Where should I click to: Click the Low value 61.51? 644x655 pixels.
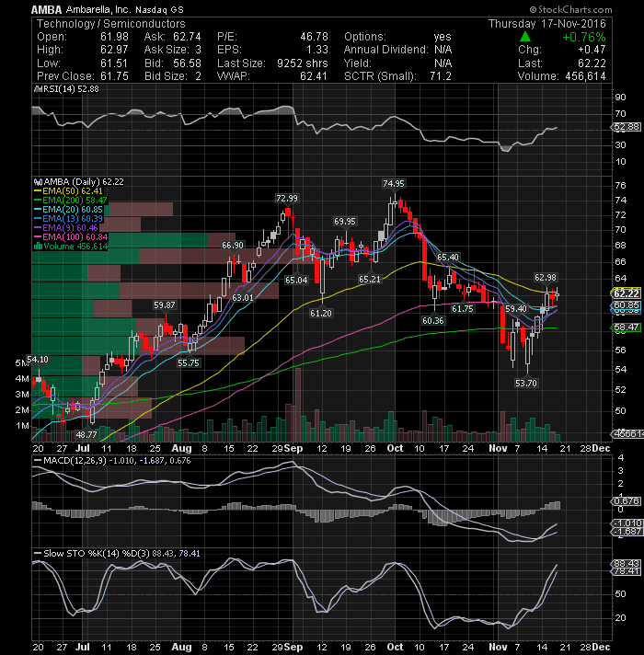114,63
